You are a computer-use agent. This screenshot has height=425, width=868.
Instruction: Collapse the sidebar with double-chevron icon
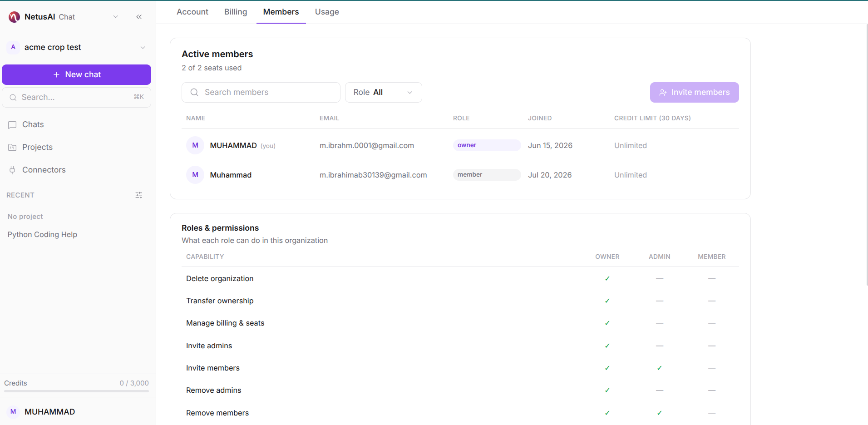139,17
